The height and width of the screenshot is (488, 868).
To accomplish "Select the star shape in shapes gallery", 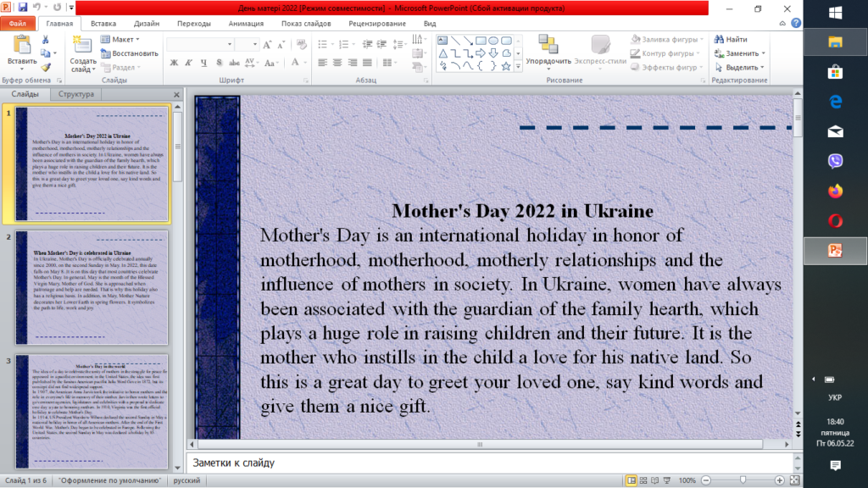I will pos(506,66).
